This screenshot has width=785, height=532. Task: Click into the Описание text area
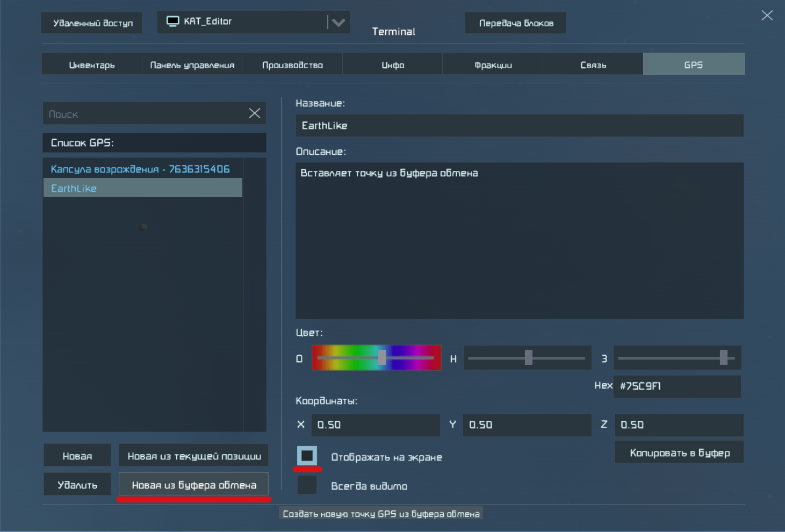(x=520, y=241)
